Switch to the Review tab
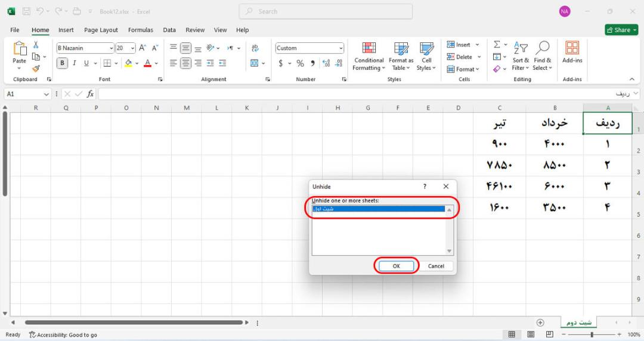The height and width of the screenshot is (341, 644). click(x=194, y=30)
